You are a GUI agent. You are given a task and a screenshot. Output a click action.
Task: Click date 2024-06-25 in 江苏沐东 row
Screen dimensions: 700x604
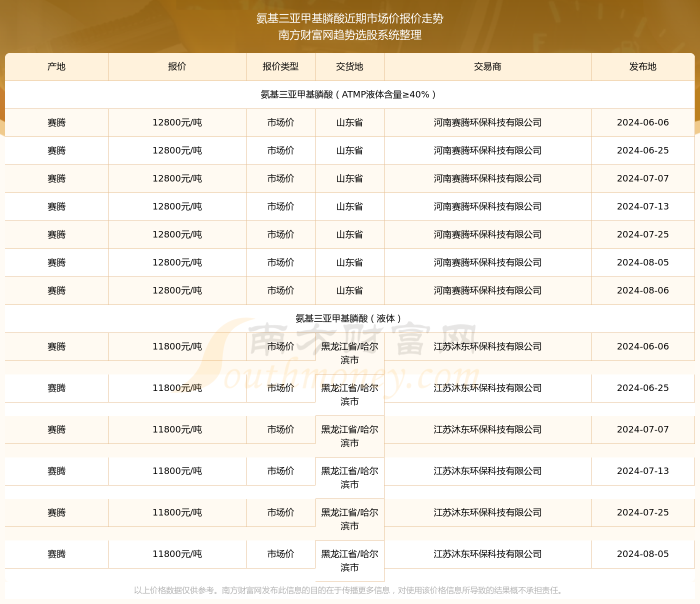[x=643, y=388]
